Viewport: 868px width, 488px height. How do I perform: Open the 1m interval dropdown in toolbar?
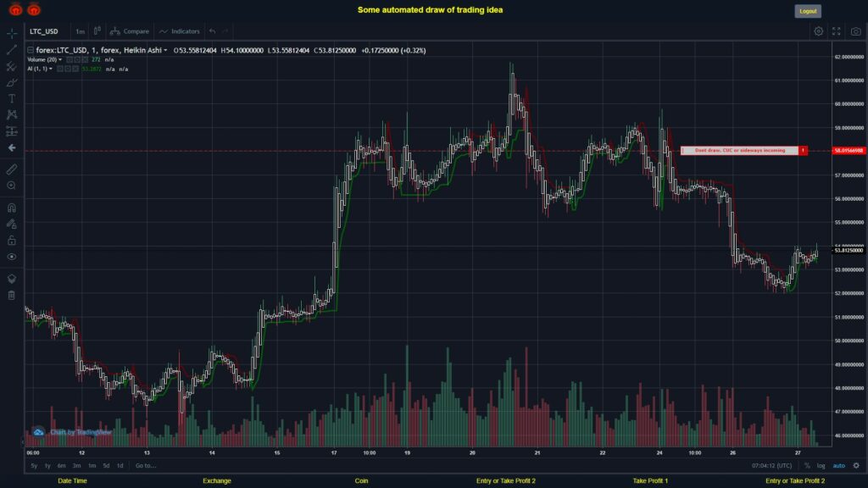coord(81,31)
